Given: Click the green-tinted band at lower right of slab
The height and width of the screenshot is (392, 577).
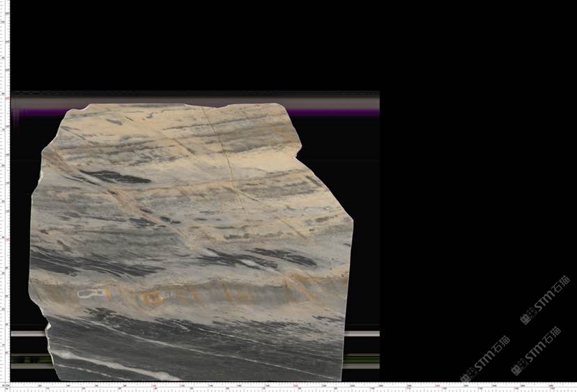Looking at the screenshot, I should click(362, 360).
